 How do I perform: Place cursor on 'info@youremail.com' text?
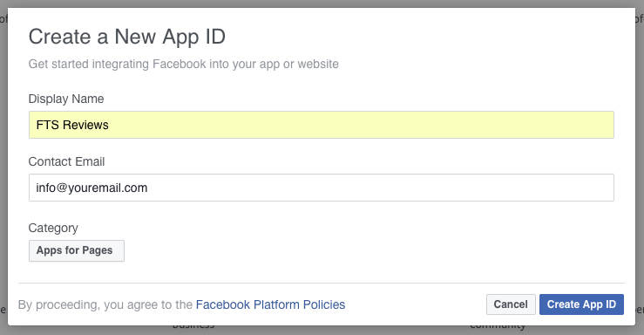tap(92, 188)
